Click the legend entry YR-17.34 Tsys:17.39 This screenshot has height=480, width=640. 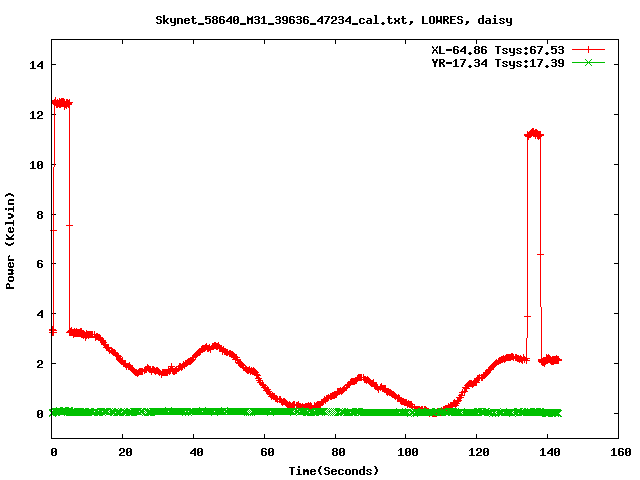[498, 63]
